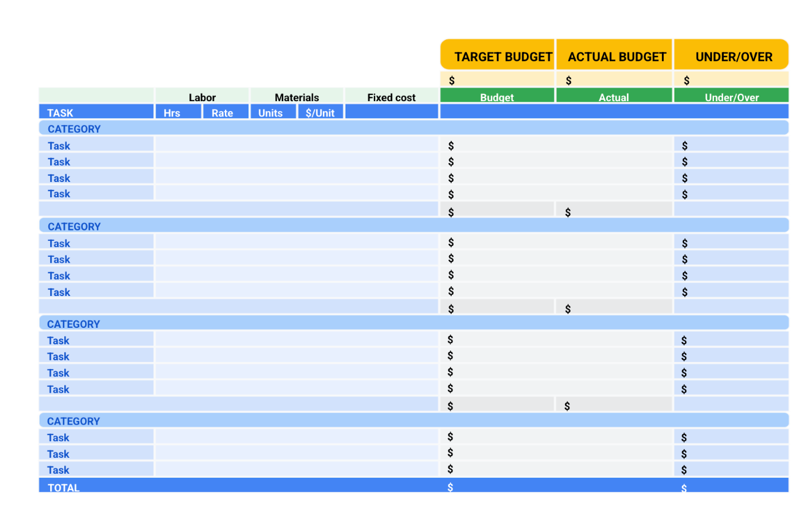Select the topmost CATEGORY row label

click(x=74, y=129)
